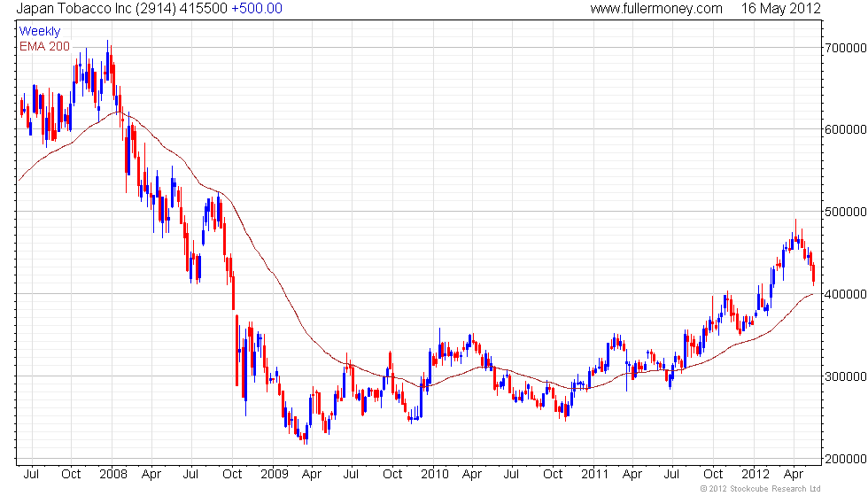Click the 2010 year label on time axis

click(435, 474)
